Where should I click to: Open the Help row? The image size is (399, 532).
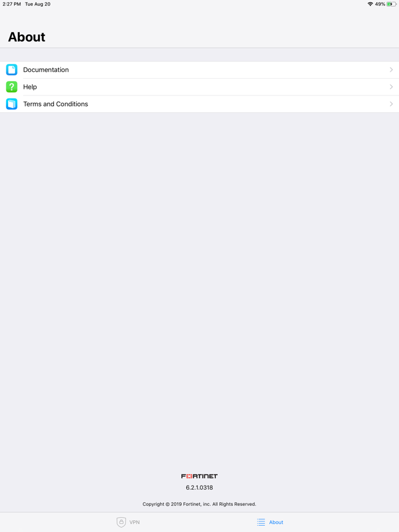pos(199,87)
